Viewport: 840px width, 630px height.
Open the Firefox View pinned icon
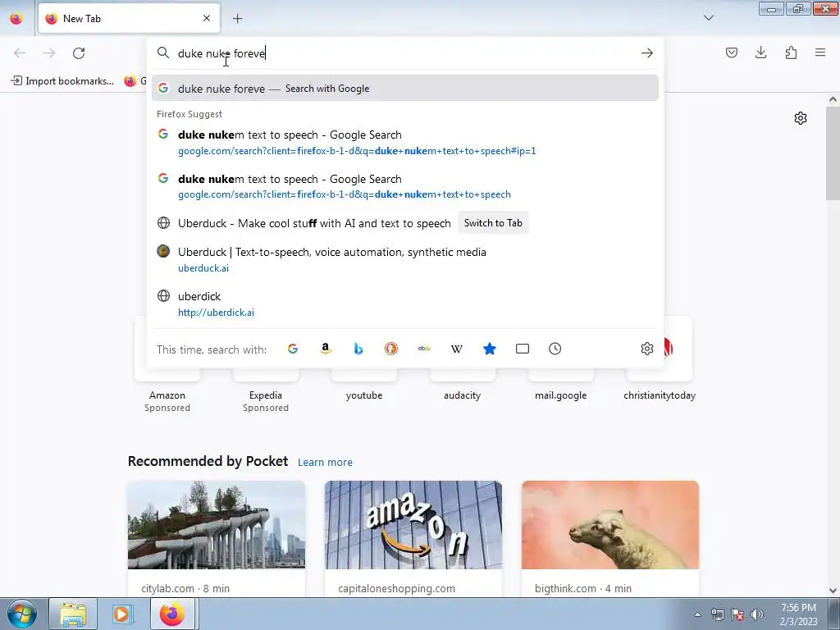(x=16, y=18)
